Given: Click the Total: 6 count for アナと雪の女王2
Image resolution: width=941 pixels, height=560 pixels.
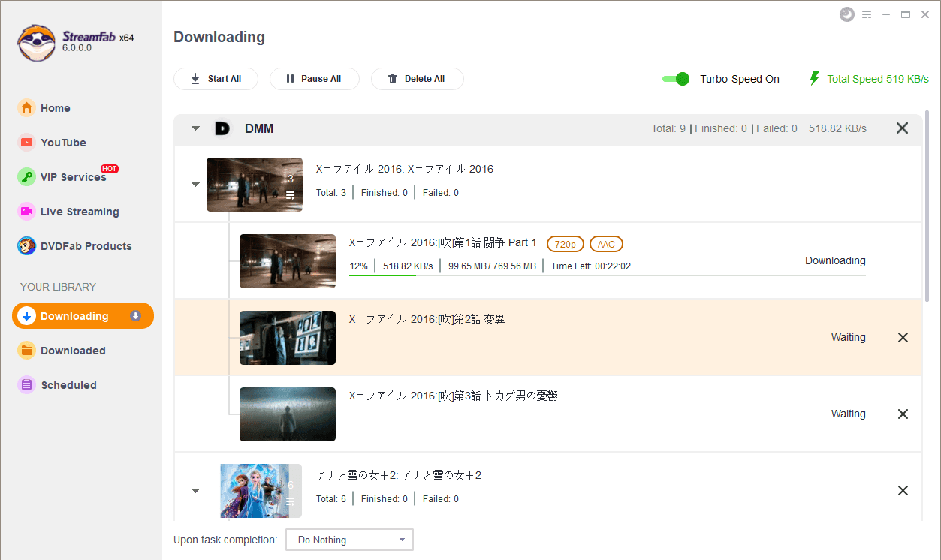Looking at the screenshot, I should tap(331, 499).
